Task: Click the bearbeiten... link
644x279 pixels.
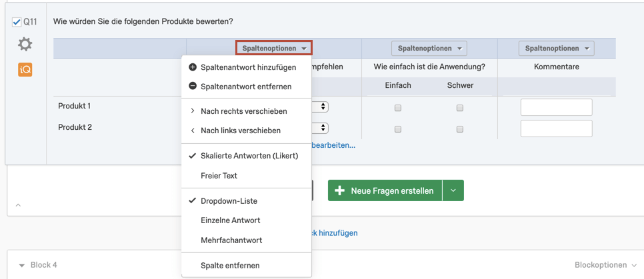Action: [333, 145]
